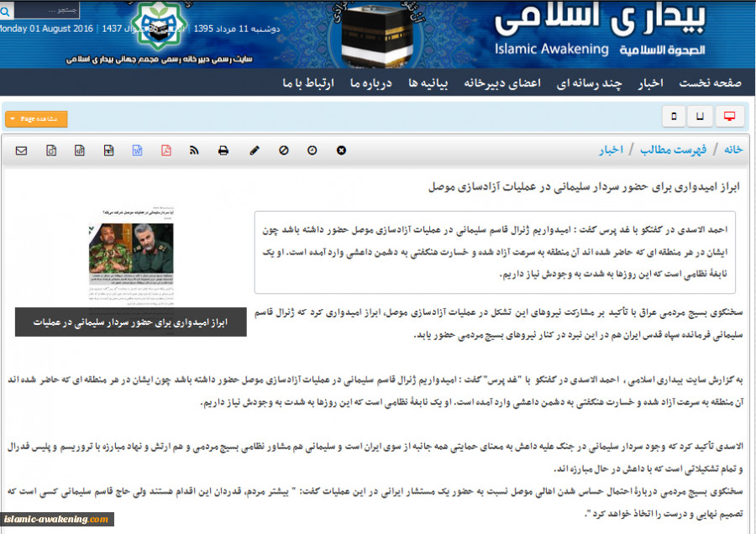Select the block/disable circle icon
Image resolution: width=756 pixels, height=534 pixels.
point(284,149)
